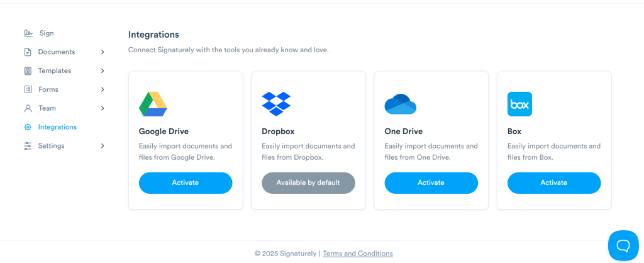Expand the Settings submenu chevron
This screenshot has height=263, width=644.
[103, 146]
